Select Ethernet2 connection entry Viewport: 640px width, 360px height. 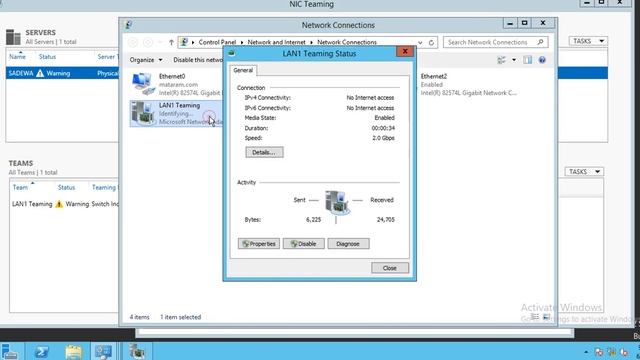(469, 84)
